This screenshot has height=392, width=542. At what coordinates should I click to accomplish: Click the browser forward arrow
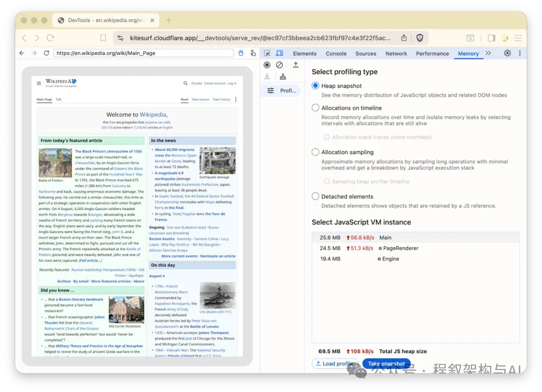point(37,38)
